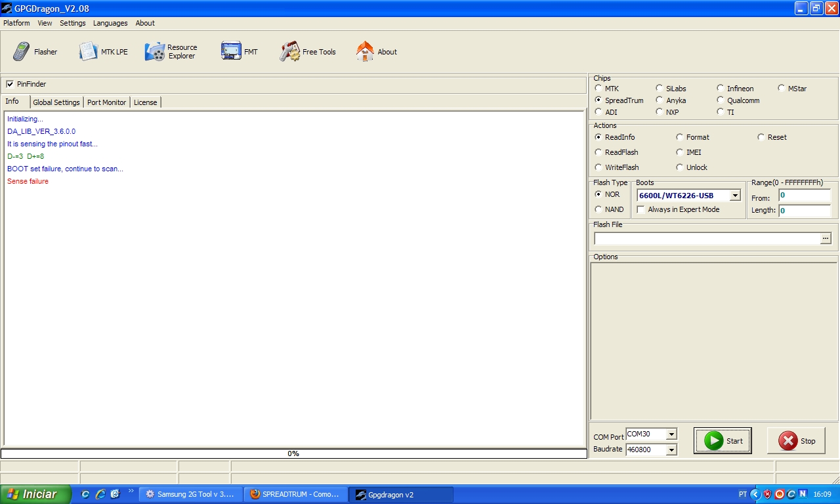
Task: Set flash type to NAND
Action: pos(598,209)
